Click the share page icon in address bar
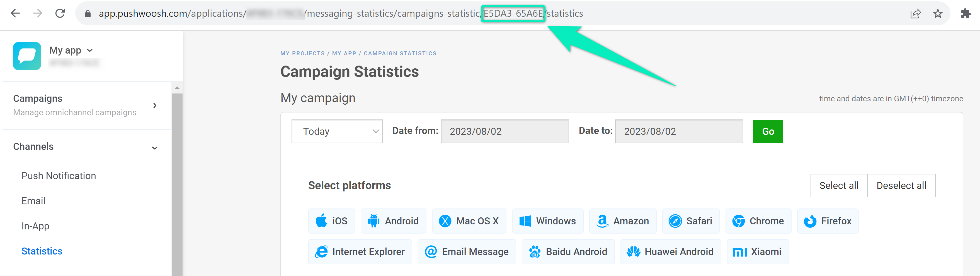 click(915, 14)
